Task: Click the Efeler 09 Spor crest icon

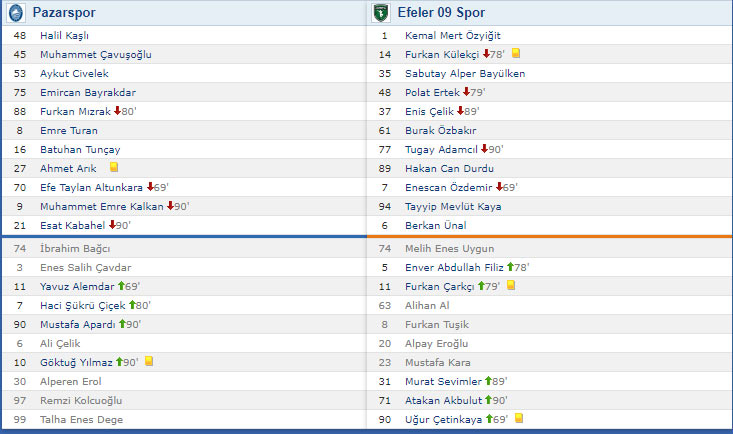Action: click(x=380, y=13)
